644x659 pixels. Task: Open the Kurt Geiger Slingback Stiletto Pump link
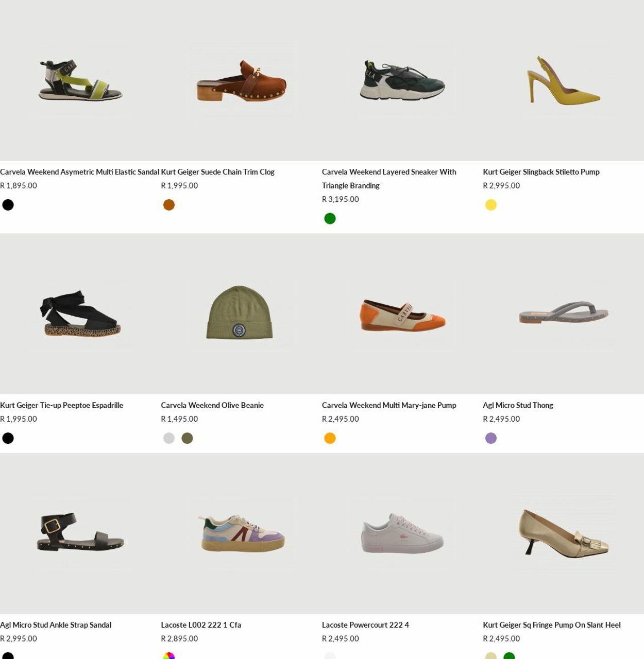tap(541, 172)
